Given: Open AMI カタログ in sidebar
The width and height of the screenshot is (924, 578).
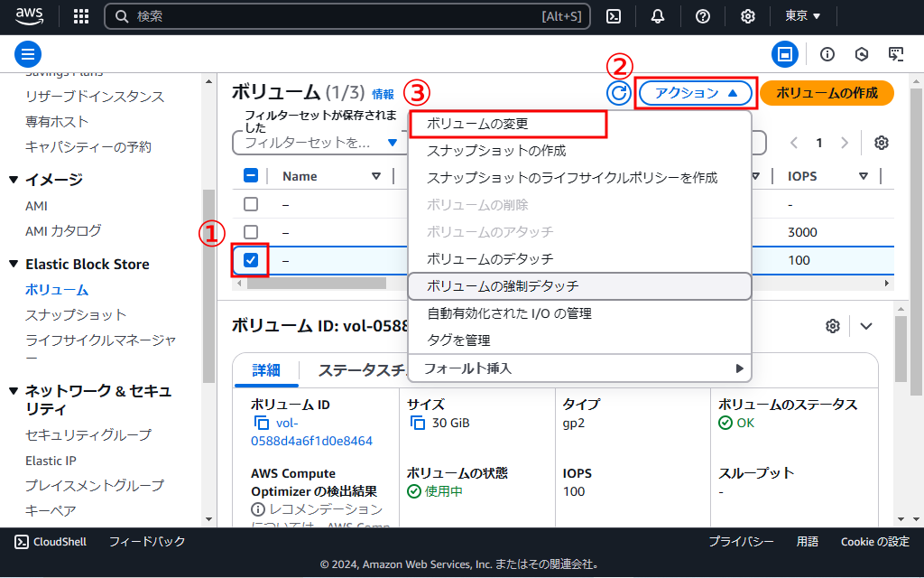Looking at the screenshot, I should click(63, 230).
